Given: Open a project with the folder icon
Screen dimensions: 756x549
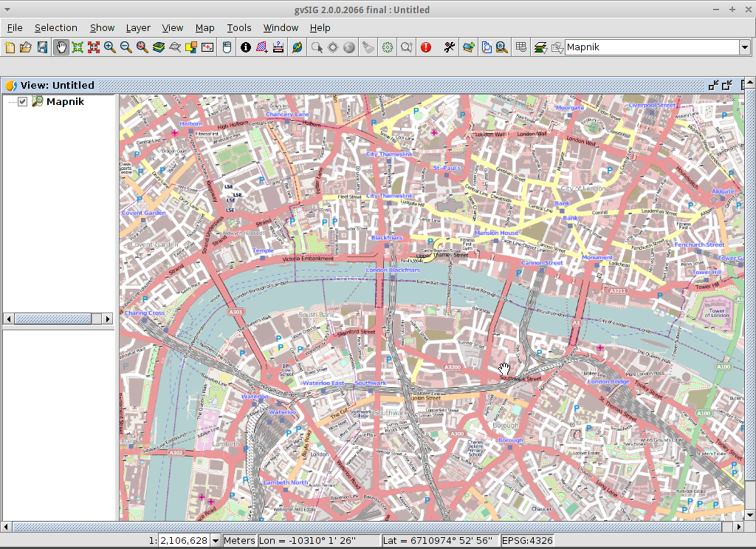Looking at the screenshot, I should (26, 47).
